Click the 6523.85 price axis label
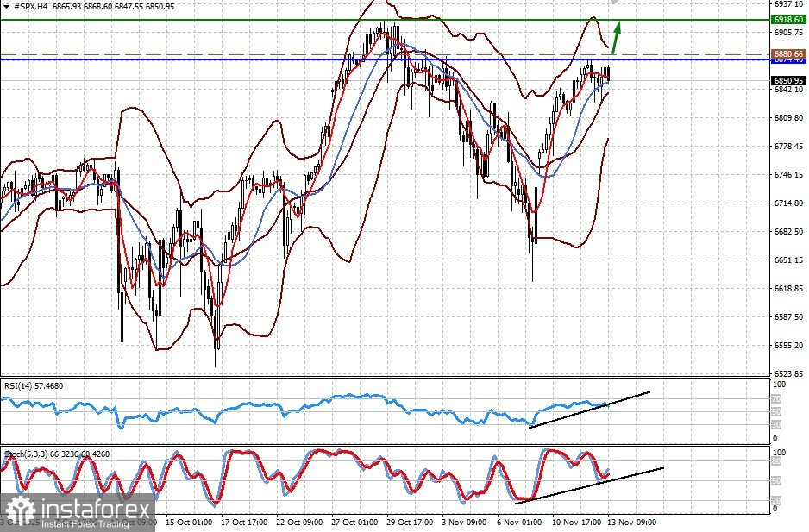 pyautogui.click(x=788, y=373)
